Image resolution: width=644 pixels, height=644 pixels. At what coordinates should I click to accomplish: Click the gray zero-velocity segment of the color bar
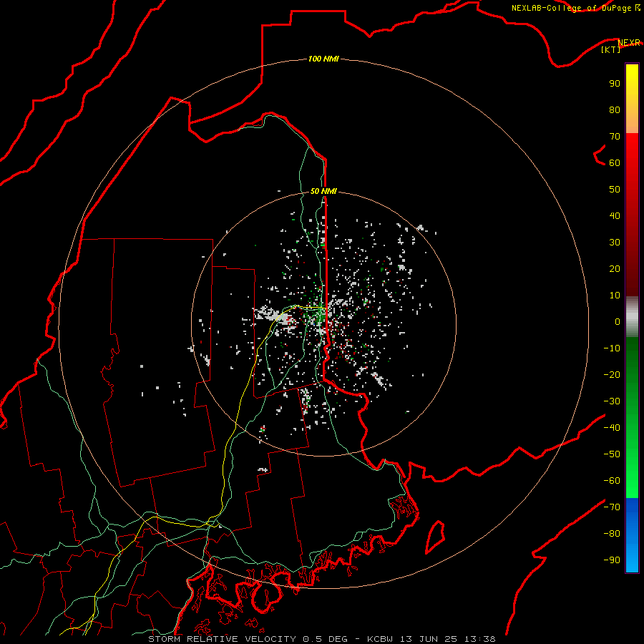point(632,317)
